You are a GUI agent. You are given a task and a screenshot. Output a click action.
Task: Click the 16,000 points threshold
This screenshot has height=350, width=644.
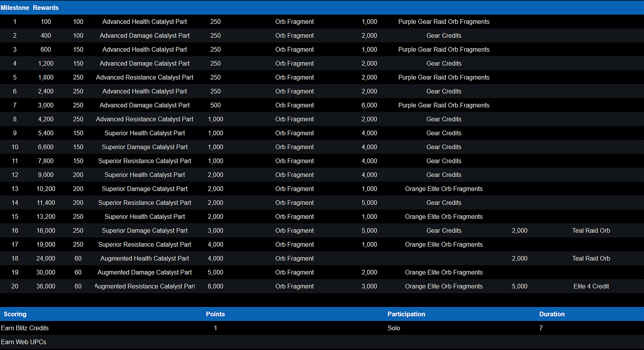pos(46,231)
